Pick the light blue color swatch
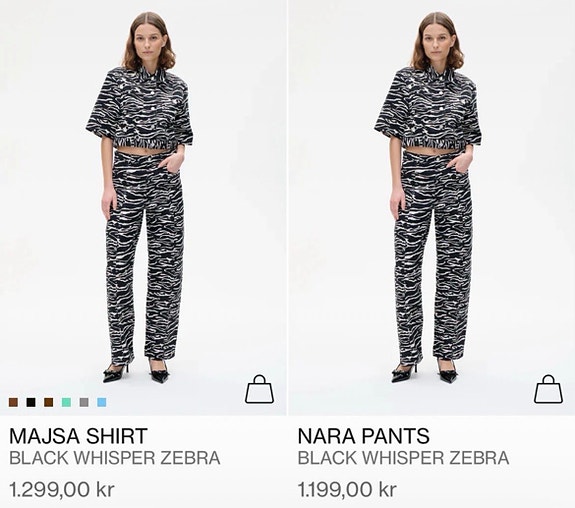Screen dimensions: 575x508 [102, 402]
